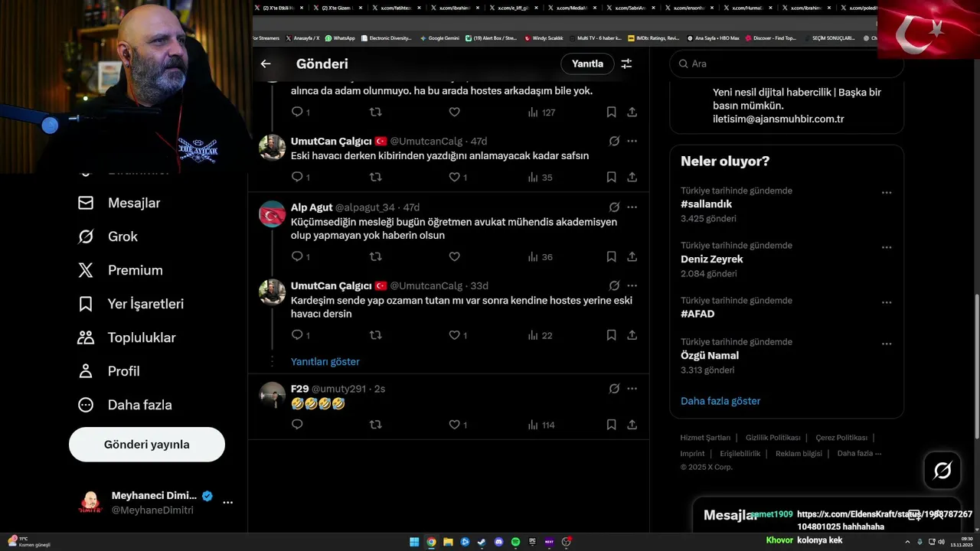Open Premium in the left sidebar

point(120,270)
